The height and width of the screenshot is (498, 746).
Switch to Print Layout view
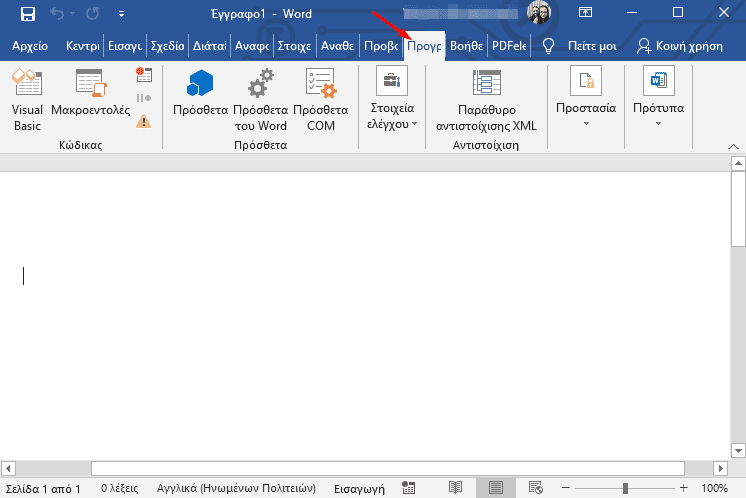(496, 488)
